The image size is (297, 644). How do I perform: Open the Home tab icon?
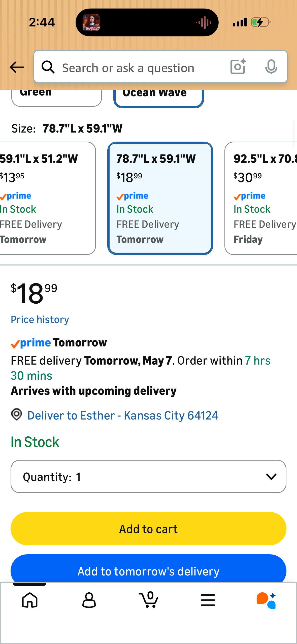point(30,600)
